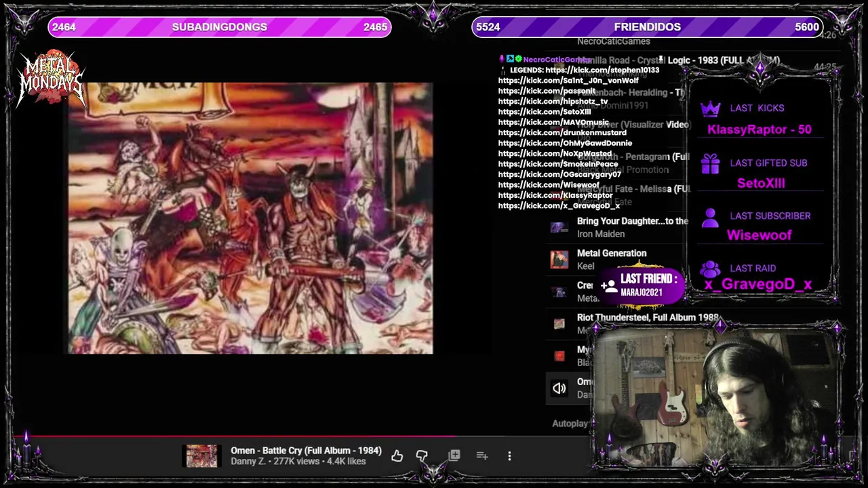Click the Last Kicks crown icon
868x488 pixels.
[x=710, y=108]
